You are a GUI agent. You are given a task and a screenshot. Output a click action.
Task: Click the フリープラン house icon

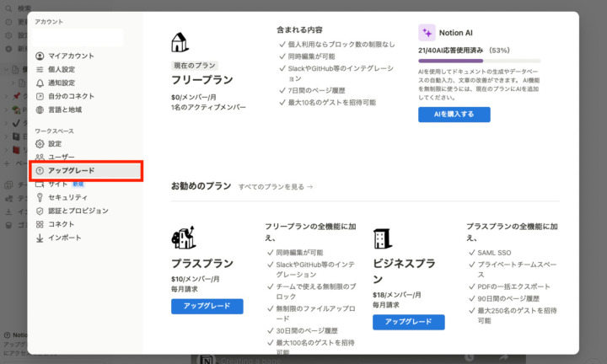180,42
